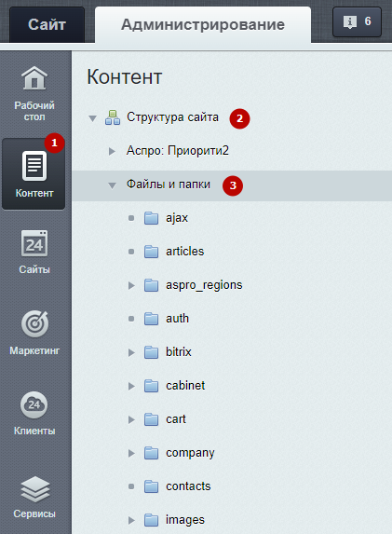
Task: Switch to the Сайт tab
Action: (x=47, y=24)
